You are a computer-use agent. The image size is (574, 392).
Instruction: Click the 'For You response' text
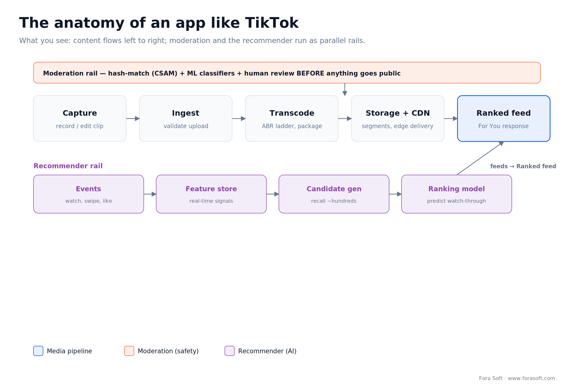click(x=503, y=126)
